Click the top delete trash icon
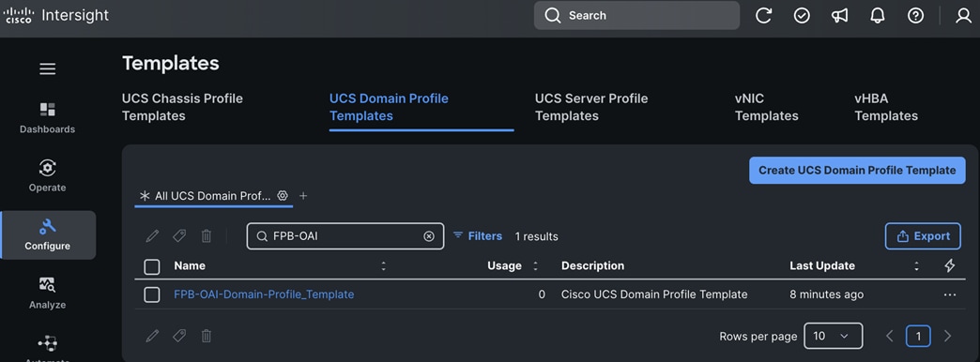The image size is (980, 362). (207, 236)
